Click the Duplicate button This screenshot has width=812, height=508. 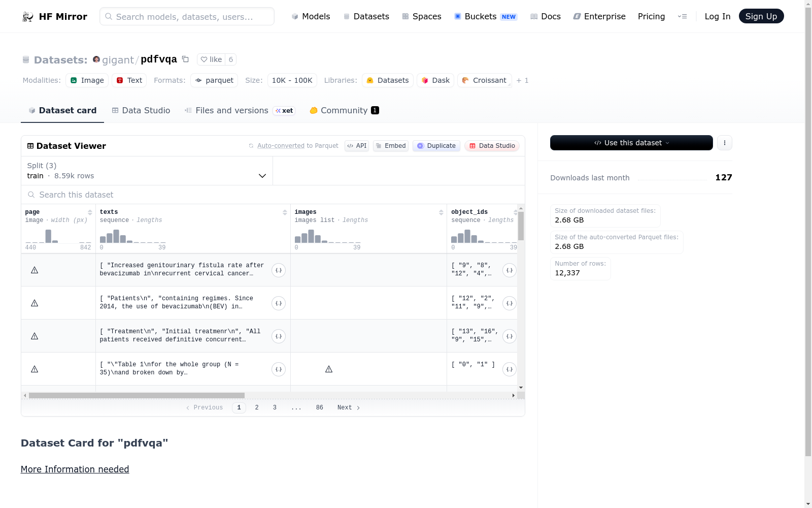(x=436, y=146)
